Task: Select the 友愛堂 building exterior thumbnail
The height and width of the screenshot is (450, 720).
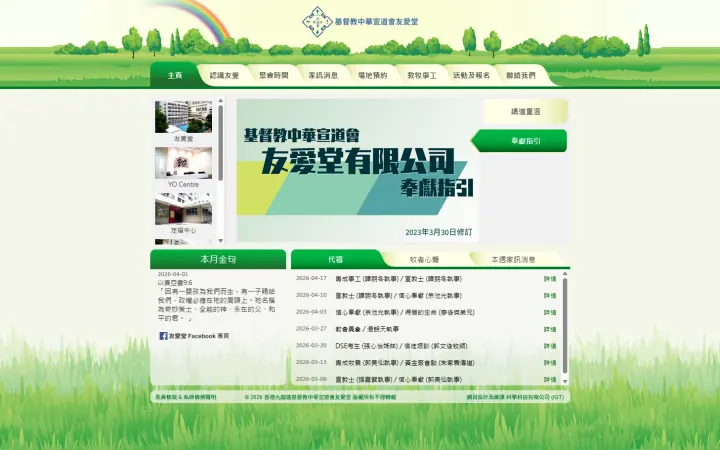Action: click(x=183, y=117)
